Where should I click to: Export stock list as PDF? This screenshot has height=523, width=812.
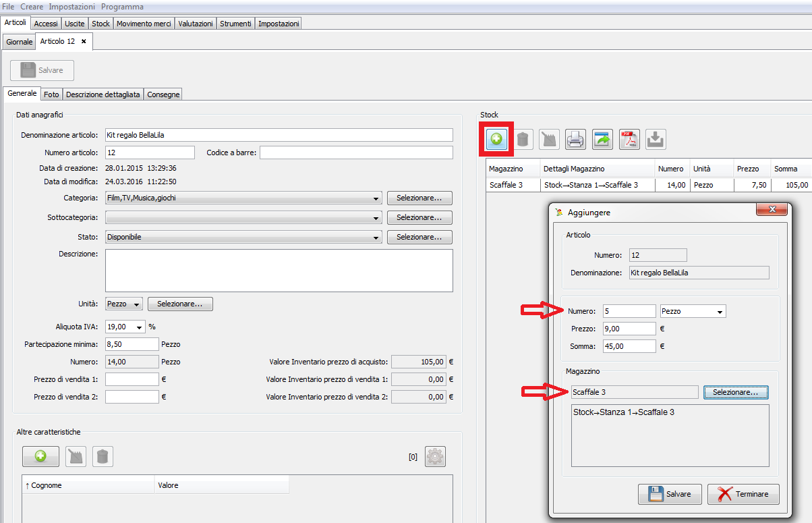click(x=629, y=139)
